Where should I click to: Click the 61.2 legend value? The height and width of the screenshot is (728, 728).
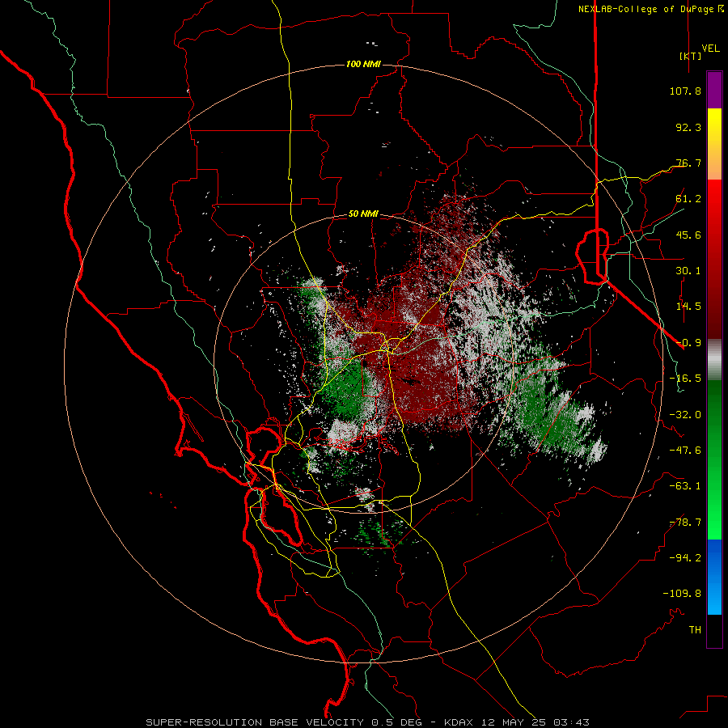coord(688,199)
